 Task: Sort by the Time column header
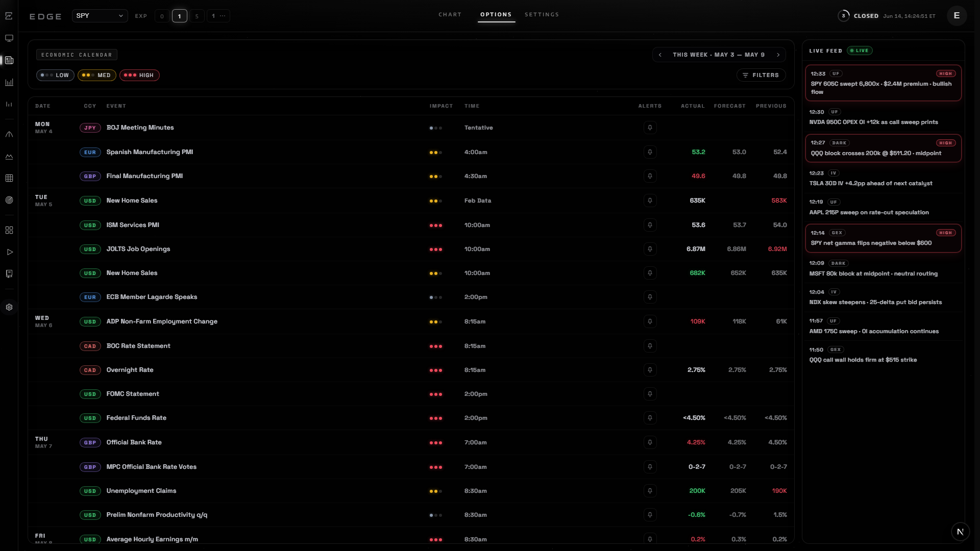coord(472,106)
